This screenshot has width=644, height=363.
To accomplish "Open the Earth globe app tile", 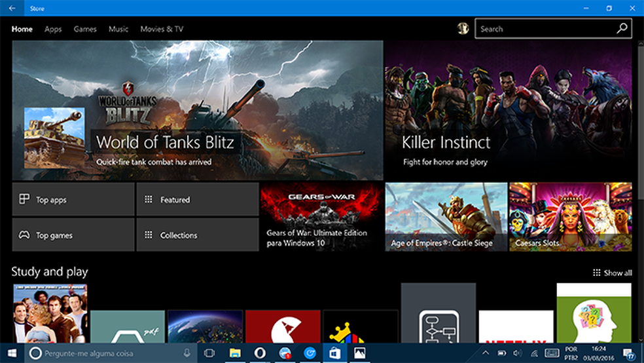I will (206, 327).
